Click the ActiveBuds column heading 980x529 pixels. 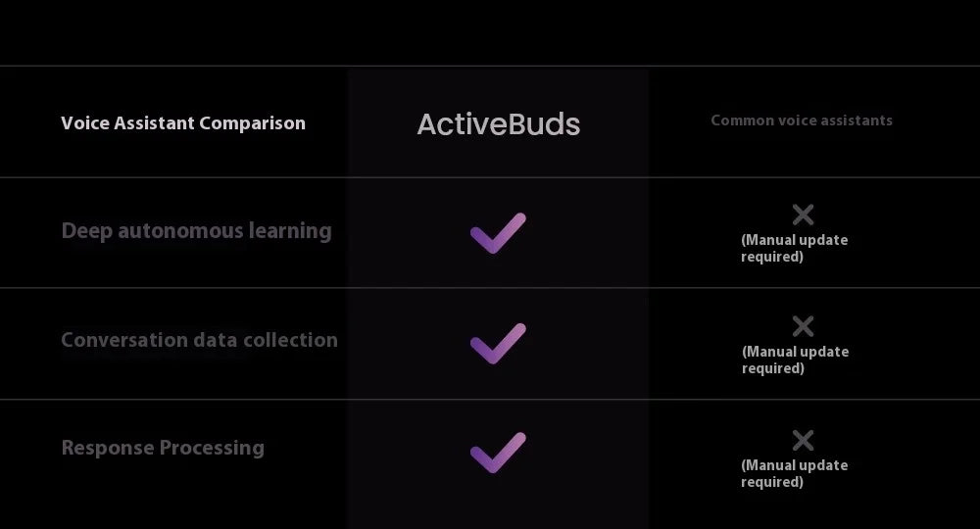[499, 124]
